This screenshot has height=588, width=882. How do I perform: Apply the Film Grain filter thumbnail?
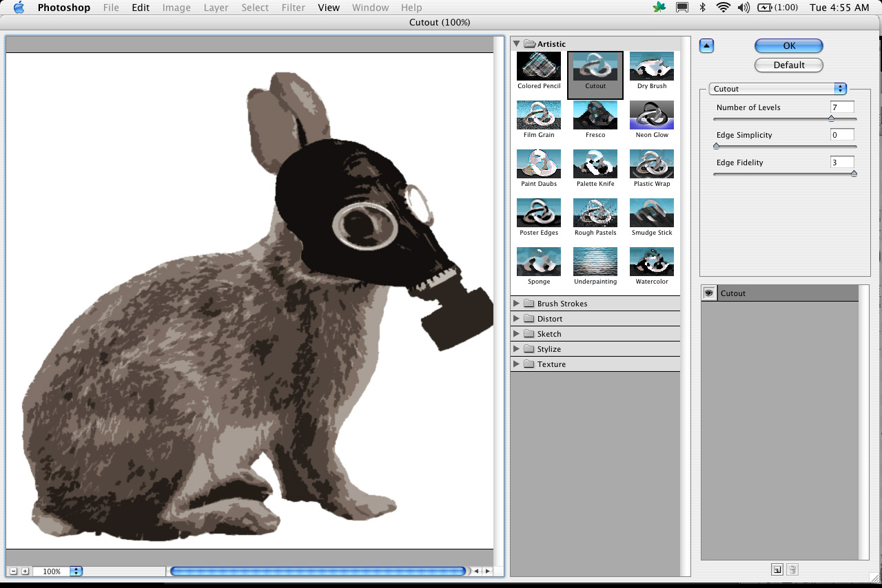(539, 115)
